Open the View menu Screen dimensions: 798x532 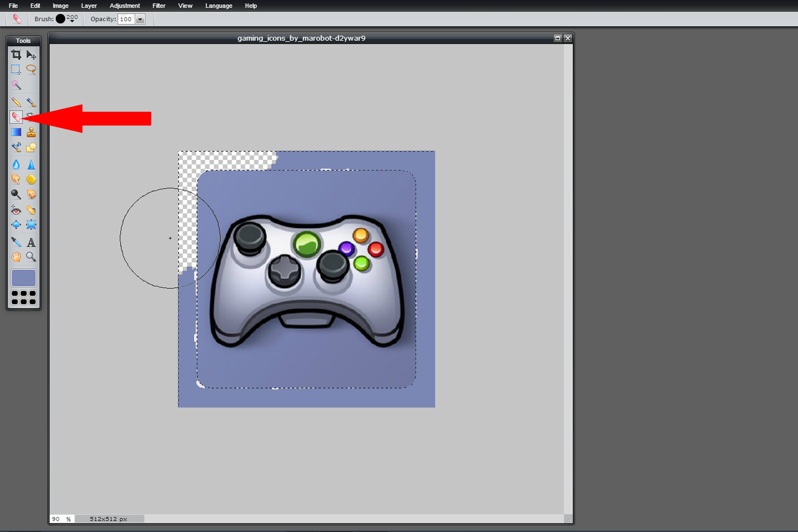(185, 6)
